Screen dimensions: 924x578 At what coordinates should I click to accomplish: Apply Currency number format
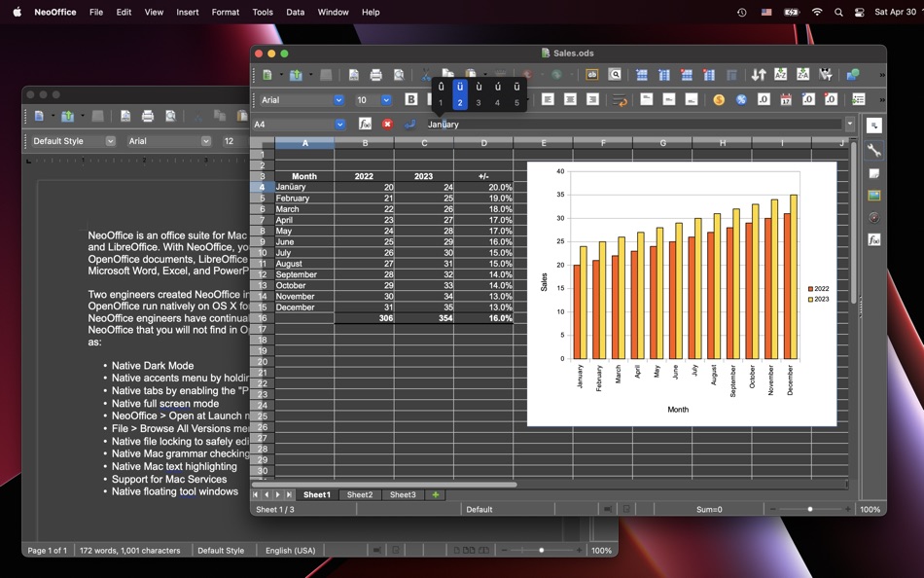click(x=719, y=99)
